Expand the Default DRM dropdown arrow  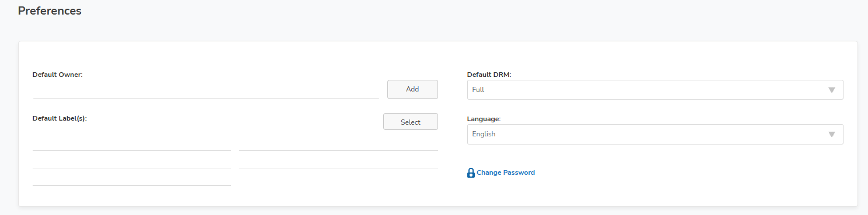[x=832, y=90]
